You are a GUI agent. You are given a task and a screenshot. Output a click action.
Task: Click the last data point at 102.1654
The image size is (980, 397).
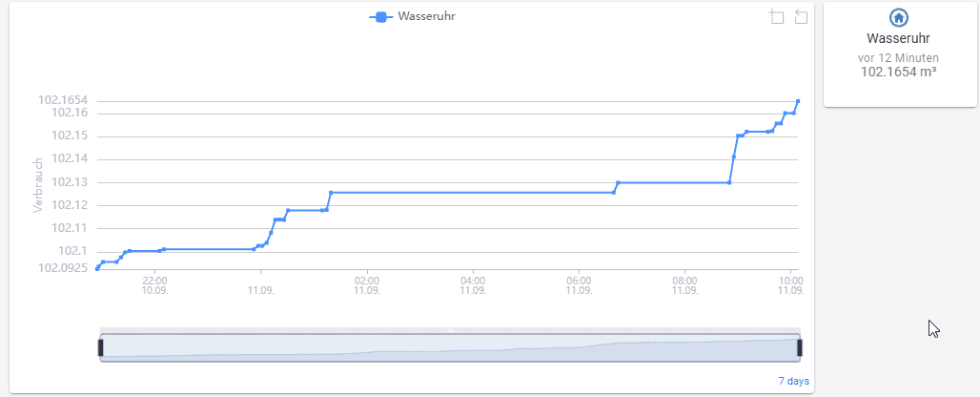click(798, 100)
